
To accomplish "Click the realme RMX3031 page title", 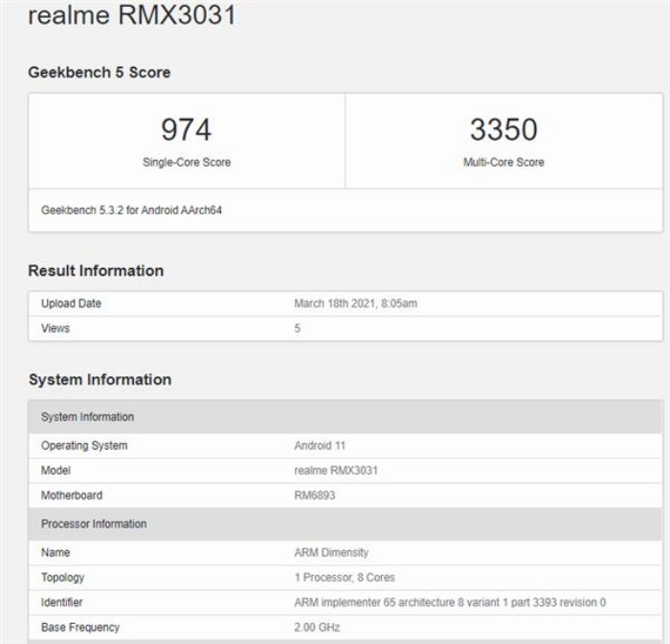I will [x=132, y=15].
